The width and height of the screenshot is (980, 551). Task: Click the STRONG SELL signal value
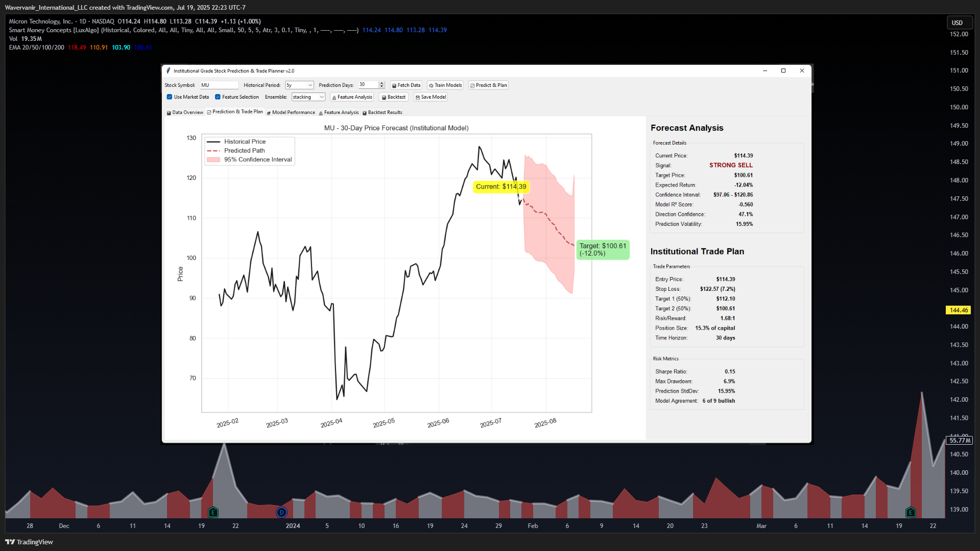click(731, 165)
